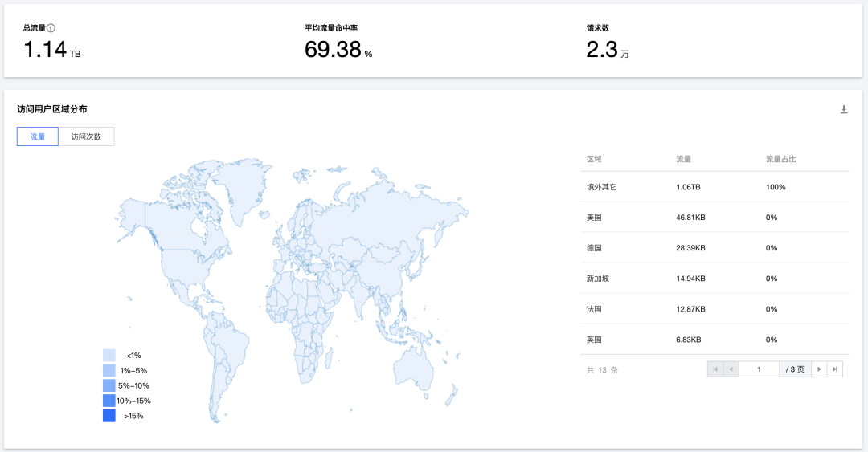Screen dimensions: 868x452
Task: Click the page number input field
Action: (759, 369)
